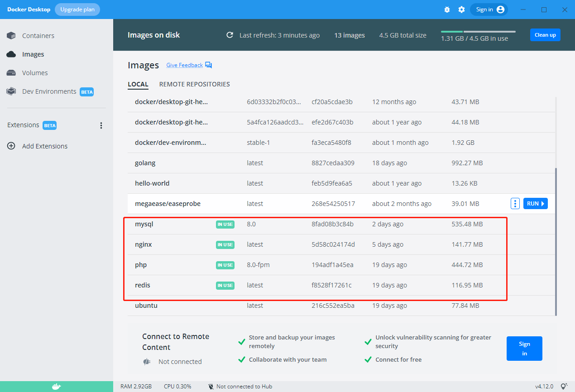Click the Docker whale status icon
This screenshot has height=392, width=575.
click(56, 387)
